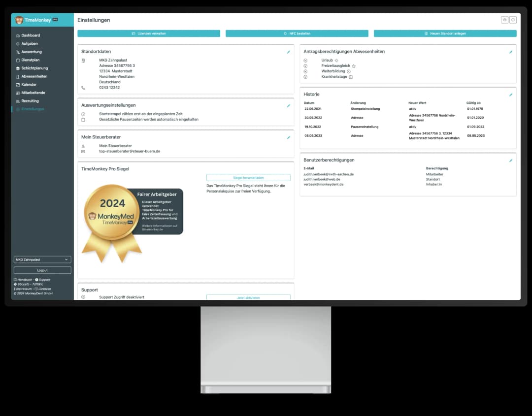The height and width of the screenshot is (416, 532).
Task: Click the Recruiting icon in the sidebar
Action: point(18,101)
